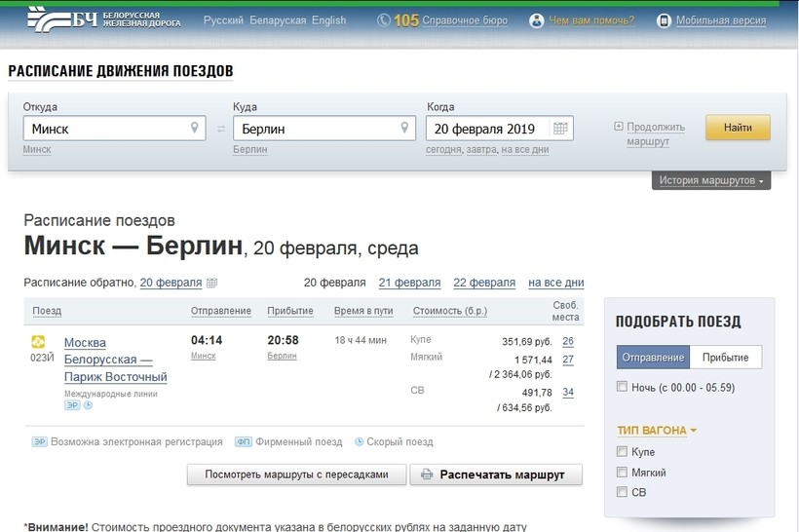Collapse the ТИП ВАГОНА filter section
799x532 pixels.
657,430
